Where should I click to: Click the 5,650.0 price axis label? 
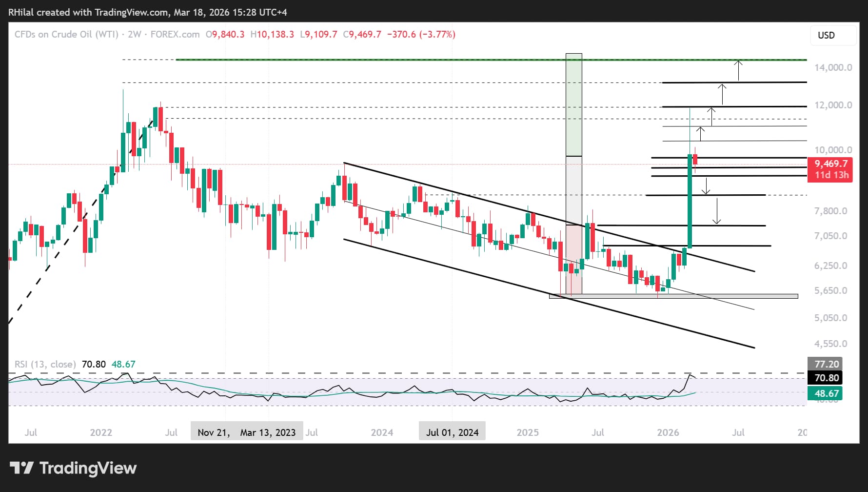[x=830, y=290]
